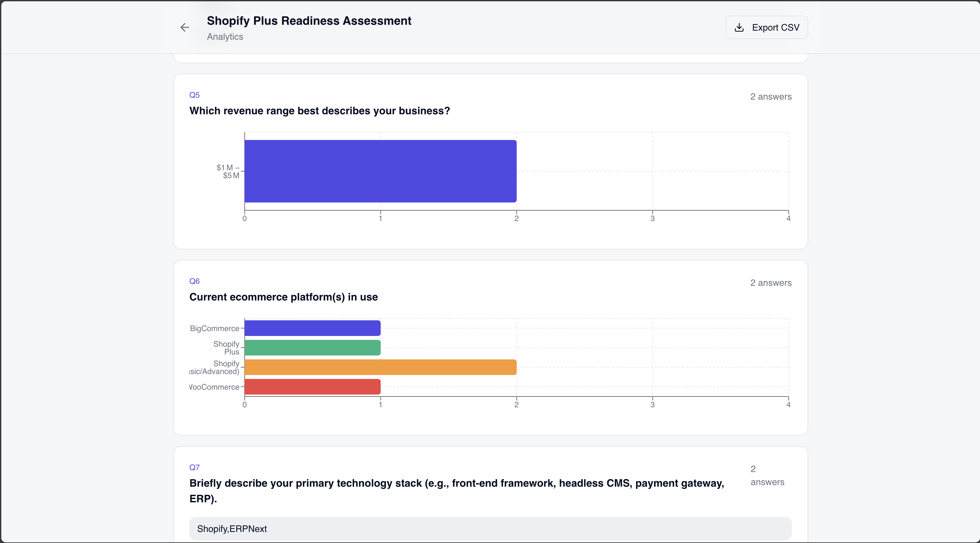980x543 pixels.
Task: Click the green Shopify Plus bar
Action: tap(312, 348)
